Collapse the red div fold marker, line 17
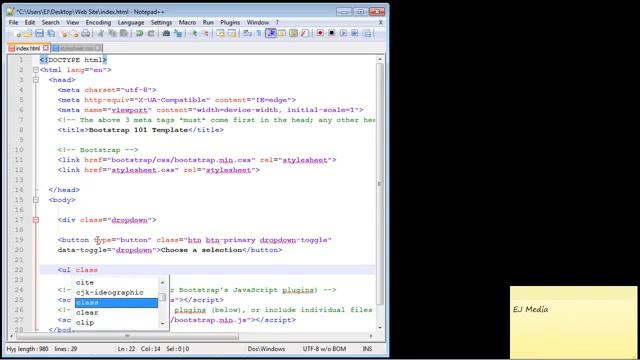 tap(36, 220)
